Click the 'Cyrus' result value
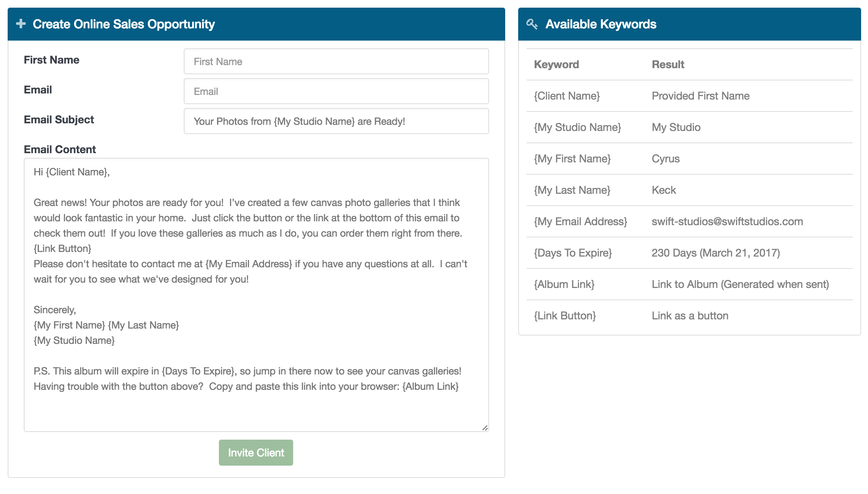 point(666,159)
